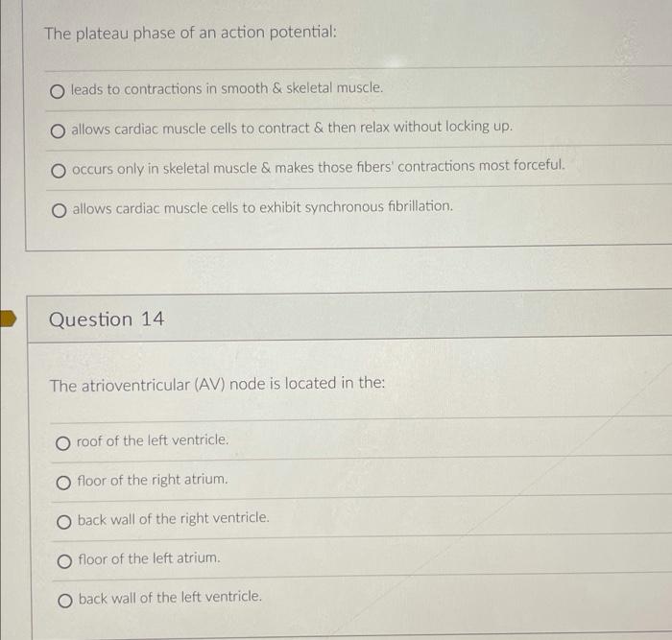
Task: Select radio circle for 'leads to contractions in smooth & skeletal muscle'
Action: (58, 91)
